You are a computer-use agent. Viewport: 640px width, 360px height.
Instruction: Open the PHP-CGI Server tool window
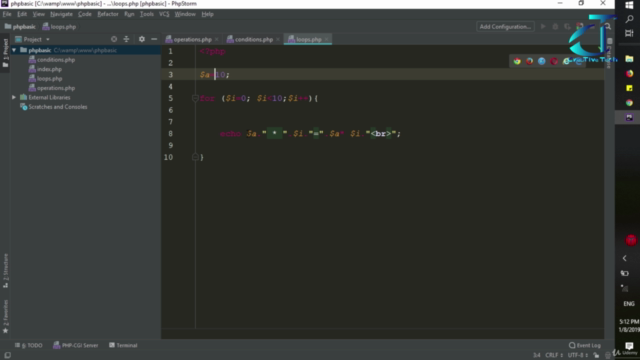pyautogui.click(x=76, y=345)
